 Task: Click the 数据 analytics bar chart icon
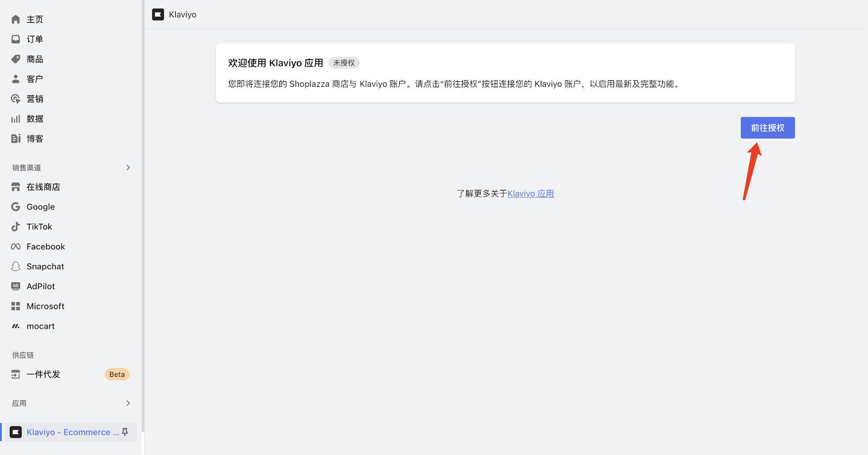16,119
